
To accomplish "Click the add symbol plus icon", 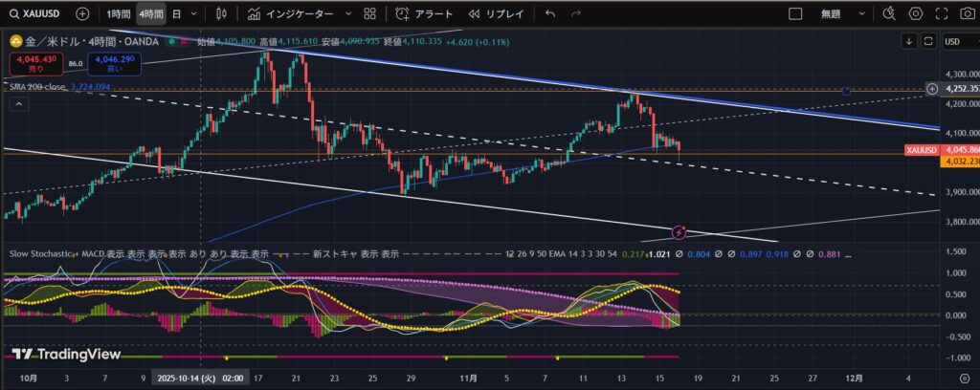I will click(x=83, y=14).
